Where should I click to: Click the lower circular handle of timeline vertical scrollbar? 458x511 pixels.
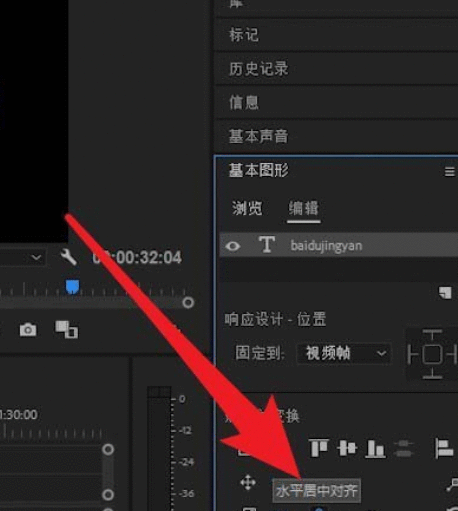pos(108,495)
